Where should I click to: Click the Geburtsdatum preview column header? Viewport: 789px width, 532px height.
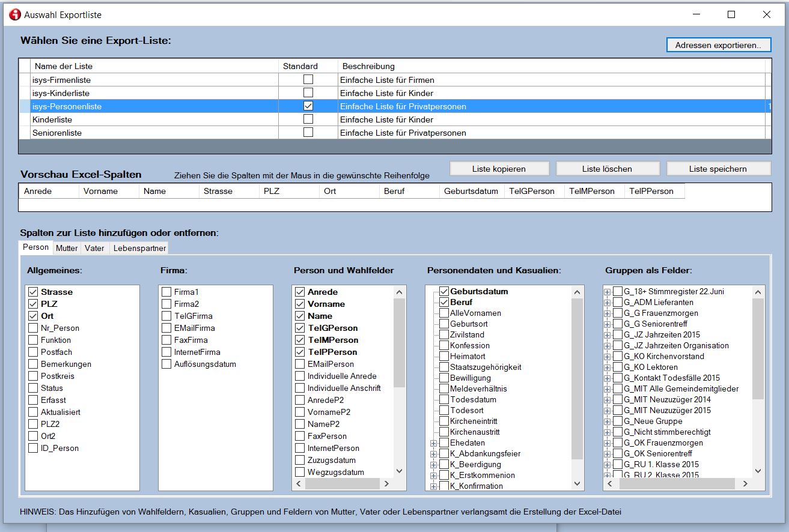point(471,191)
